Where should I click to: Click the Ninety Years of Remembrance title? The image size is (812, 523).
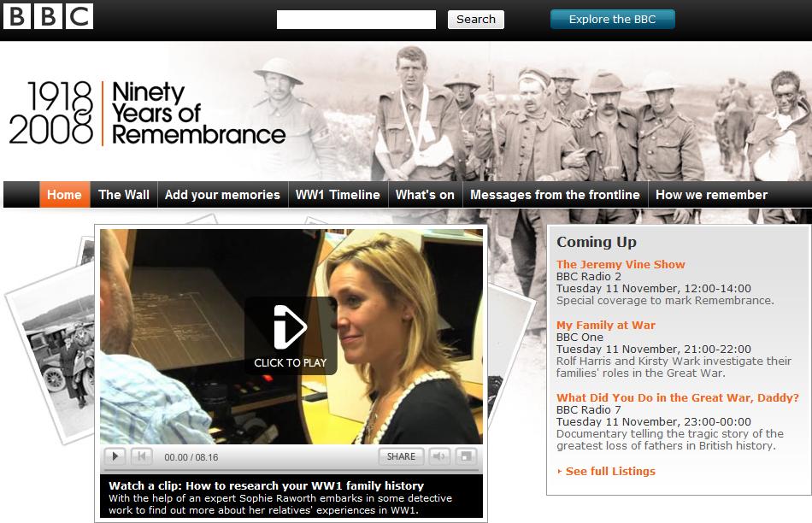pyautogui.click(x=198, y=113)
